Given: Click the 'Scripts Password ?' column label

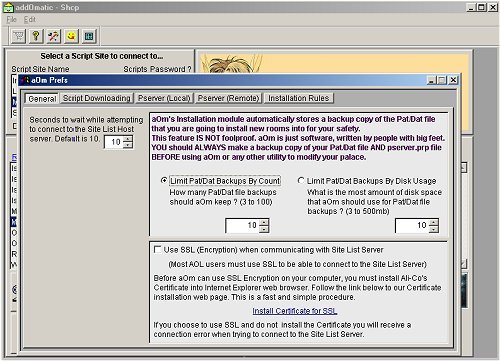Looking at the screenshot, I should 157,69.
